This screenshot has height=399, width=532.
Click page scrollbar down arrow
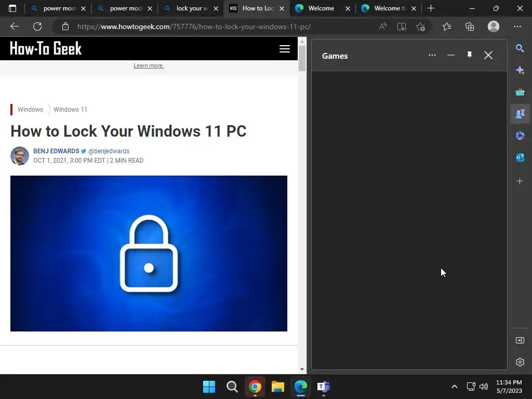pyautogui.click(x=302, y=369)
